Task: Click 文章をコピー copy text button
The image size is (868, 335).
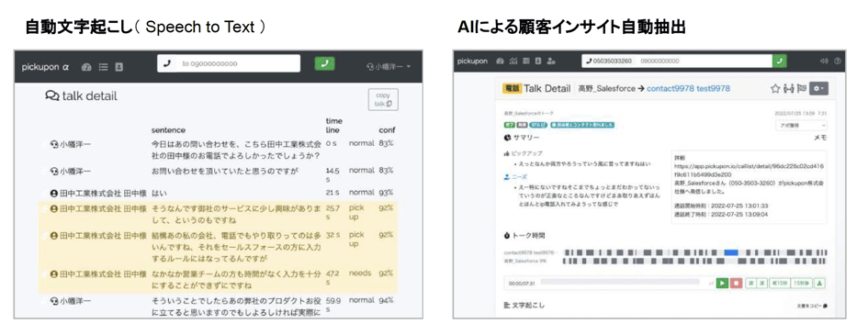Action: [812, 305]
